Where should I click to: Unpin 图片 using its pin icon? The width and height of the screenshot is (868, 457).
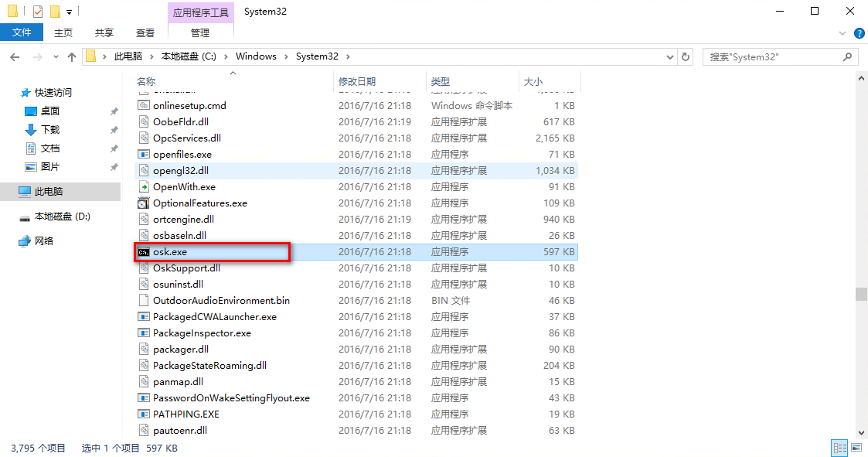(114, 167)
